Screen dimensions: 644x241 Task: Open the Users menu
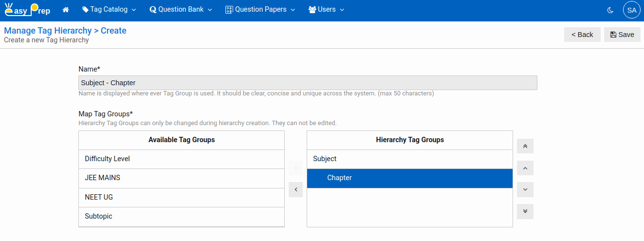point(326,9)
